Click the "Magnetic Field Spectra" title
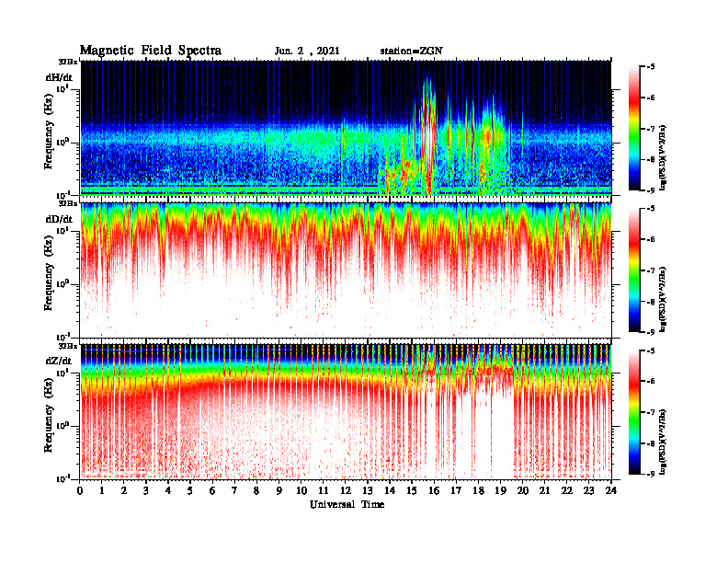Viewport: 728px width, 563px height. (151, 51)
